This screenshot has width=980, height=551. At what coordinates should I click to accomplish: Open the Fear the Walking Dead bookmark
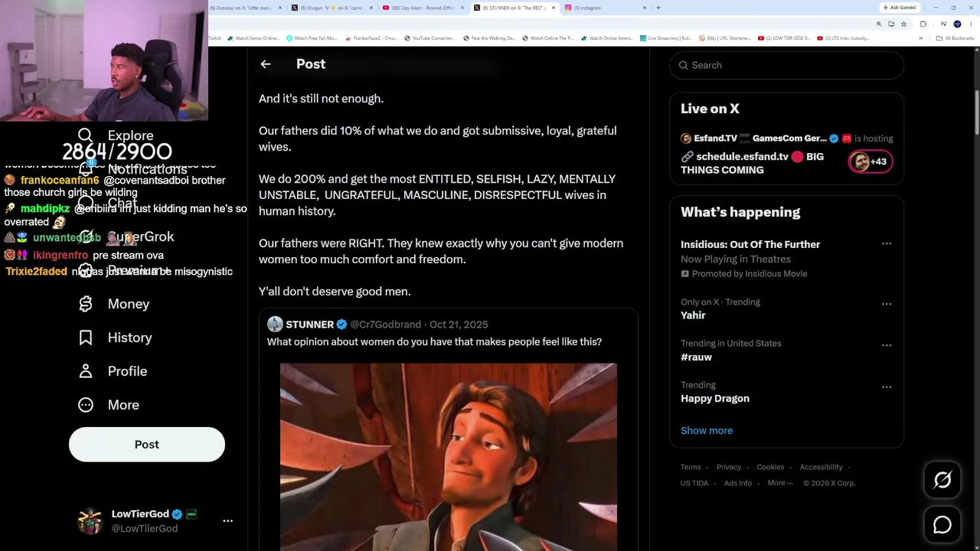pyautogui.click(x=490, y=38)
